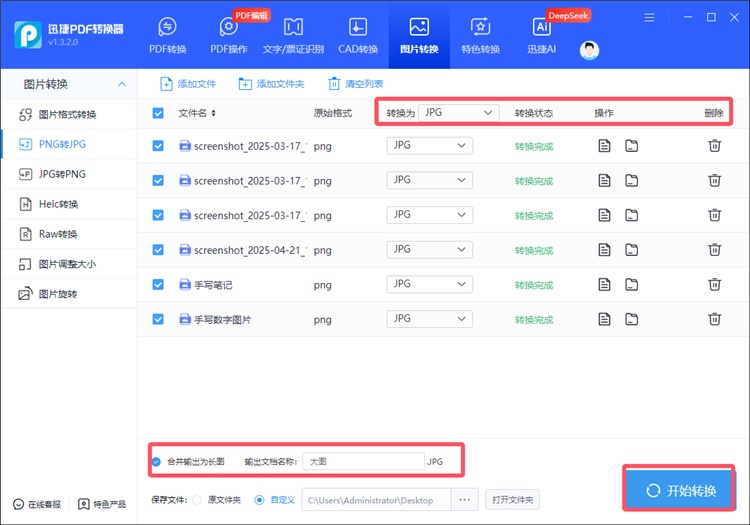
Task: Uncheck the 手写数字图片 row checkbox
Action: tap(158, 319)
